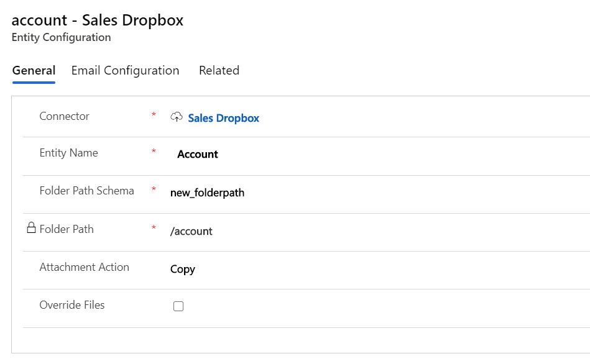Click the Folder Path value /account
Viewport: 590px width, 364px height.
[191, 231]
